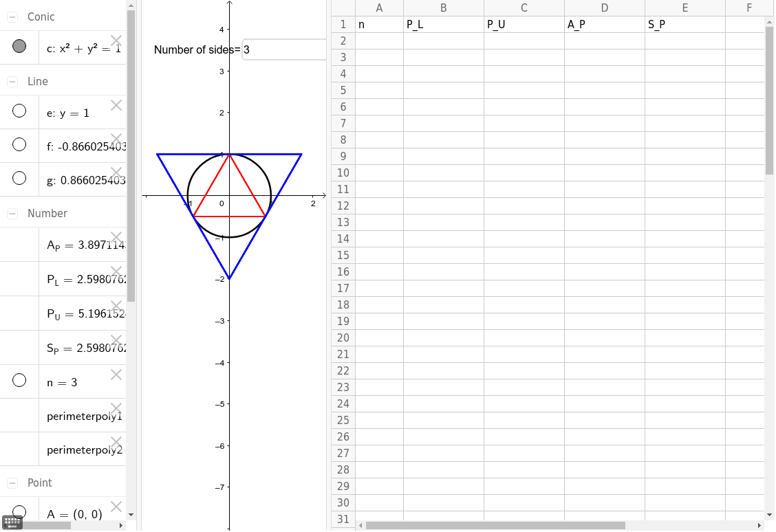Select spreadsheet column E header
Screen dimensions: 776x532
[x=685, y=8]
